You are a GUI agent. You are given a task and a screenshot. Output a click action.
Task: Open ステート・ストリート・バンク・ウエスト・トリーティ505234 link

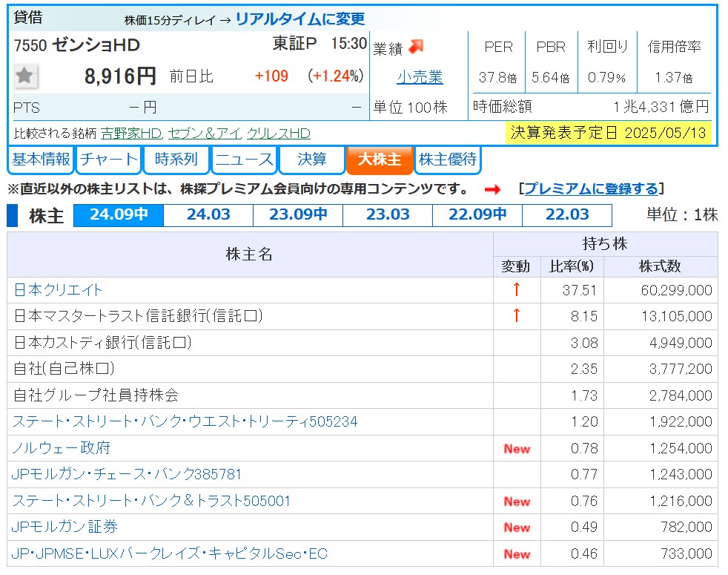pyautogui.click(x=185, y=421)
